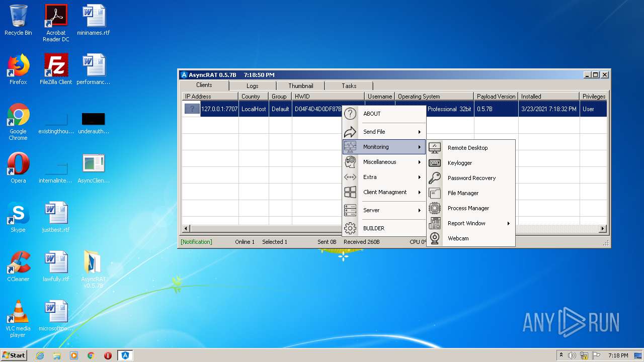The image size is (644, 362).
Task: Click the [Notification] status label
Action: pyautogui.click(x=196, y=242)
